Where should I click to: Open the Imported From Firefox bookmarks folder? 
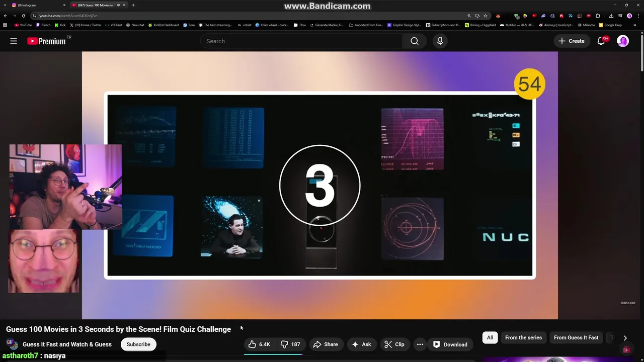366,25
